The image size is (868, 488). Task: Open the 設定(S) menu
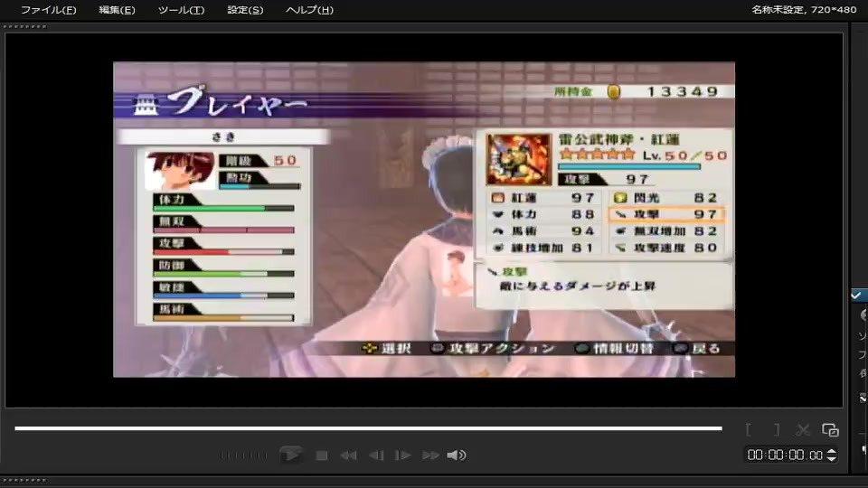pyautogui.click(x=245, y=10)
